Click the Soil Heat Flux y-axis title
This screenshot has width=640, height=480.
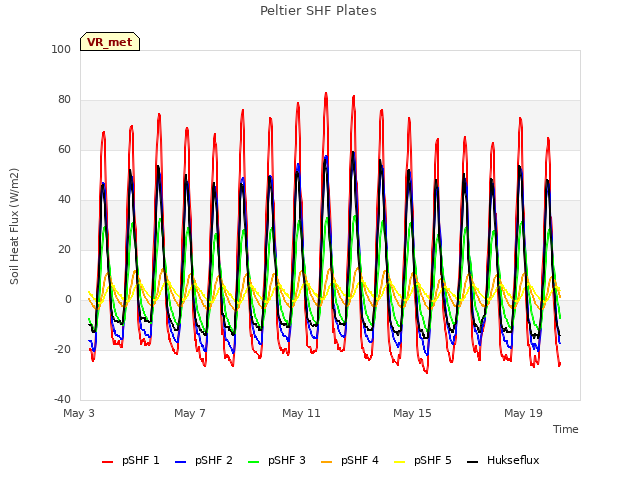point(14,226)
